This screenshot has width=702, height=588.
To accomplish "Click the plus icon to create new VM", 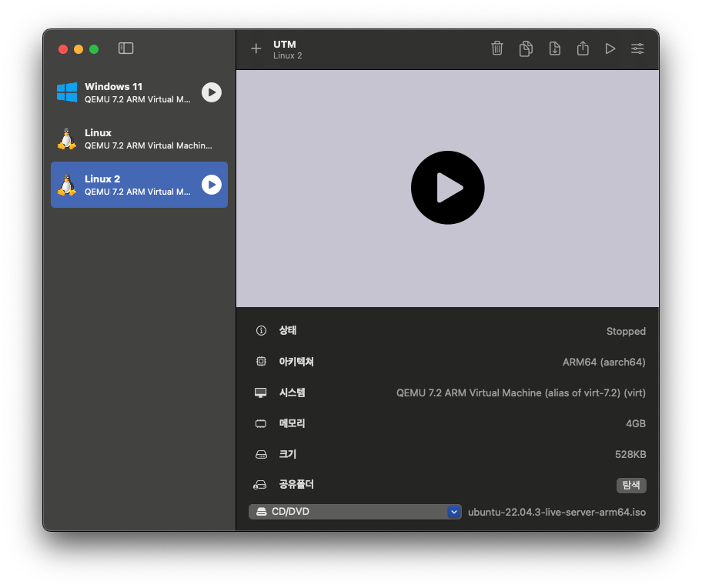I will [x=256, y=48].
